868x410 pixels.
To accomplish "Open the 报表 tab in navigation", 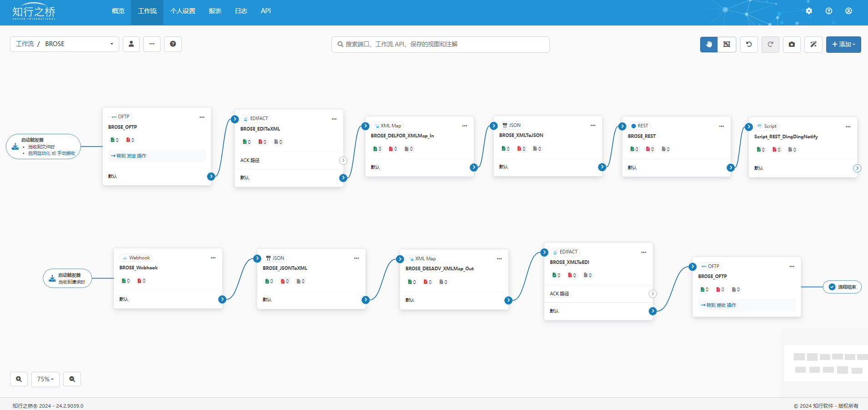I will tap(215, 11).
